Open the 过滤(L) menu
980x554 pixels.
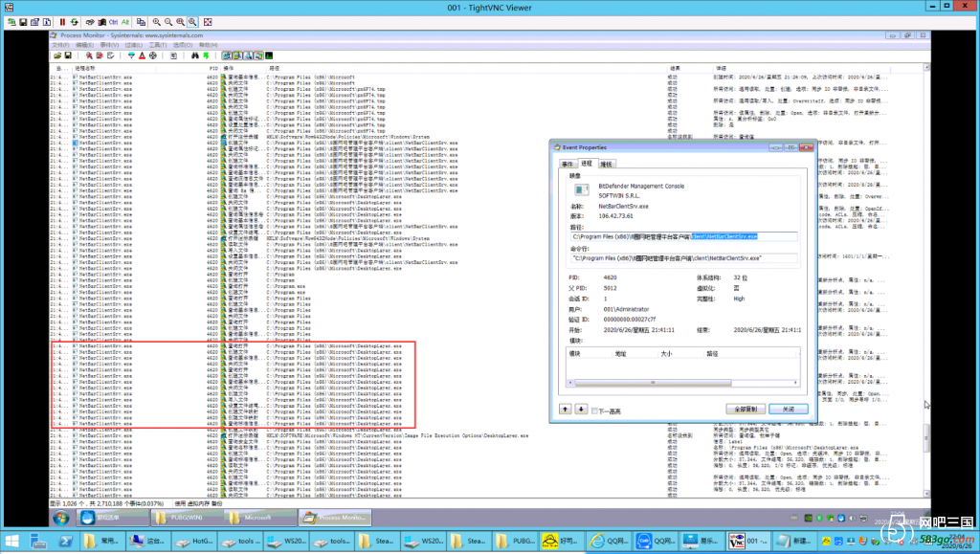133,45
